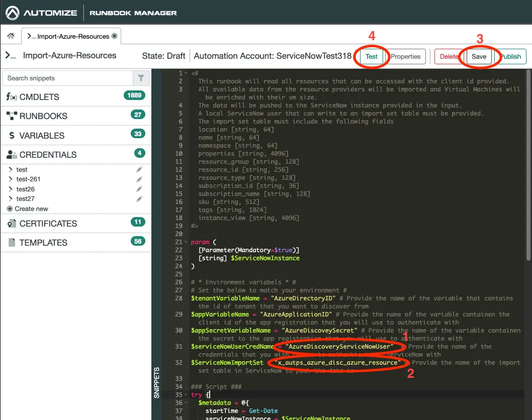This screenshot has height=420, width=532.
Task: Click the RUNBOOKS count badge 27
Action: point(138,115)
